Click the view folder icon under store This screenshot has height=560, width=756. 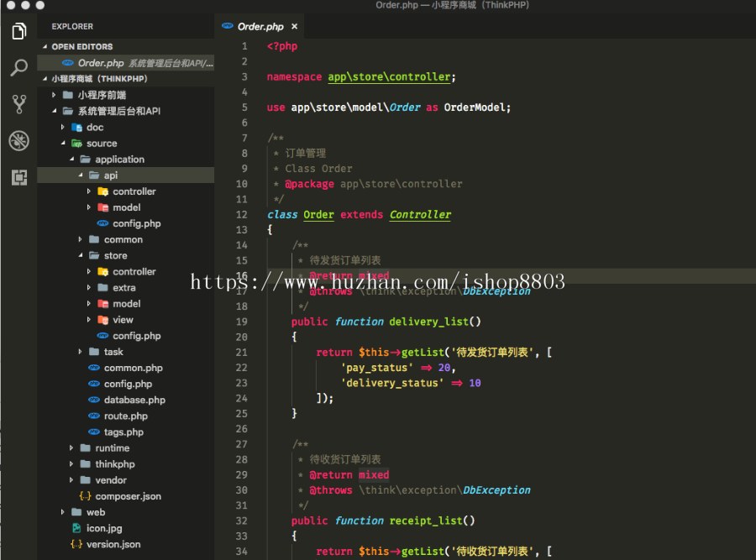(102, 320)
